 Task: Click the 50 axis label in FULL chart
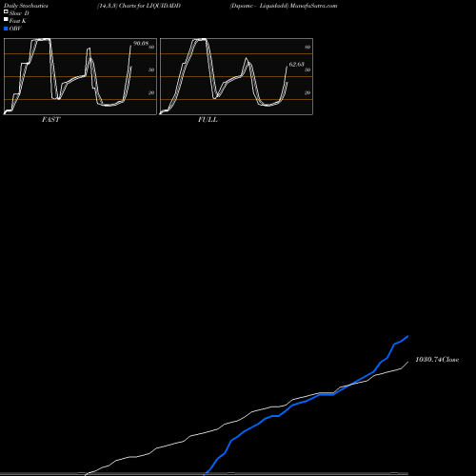(x=307, y=69)
